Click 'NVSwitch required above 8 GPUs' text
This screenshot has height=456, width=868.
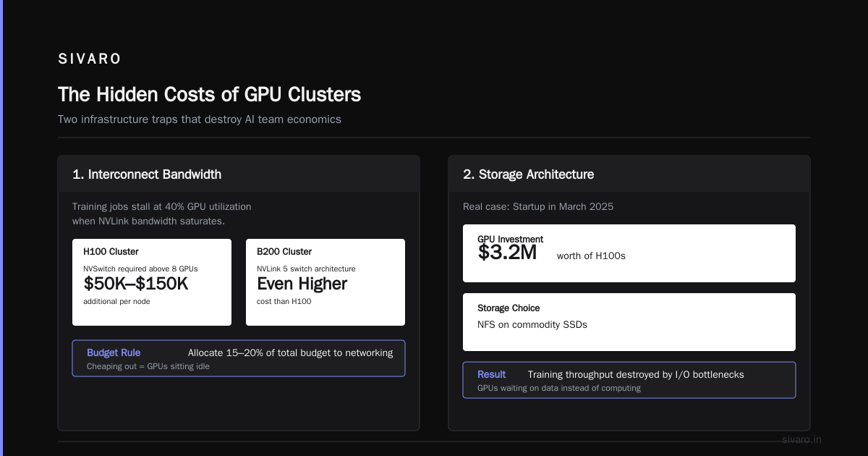pyautogui.click(x=140, y=269)
